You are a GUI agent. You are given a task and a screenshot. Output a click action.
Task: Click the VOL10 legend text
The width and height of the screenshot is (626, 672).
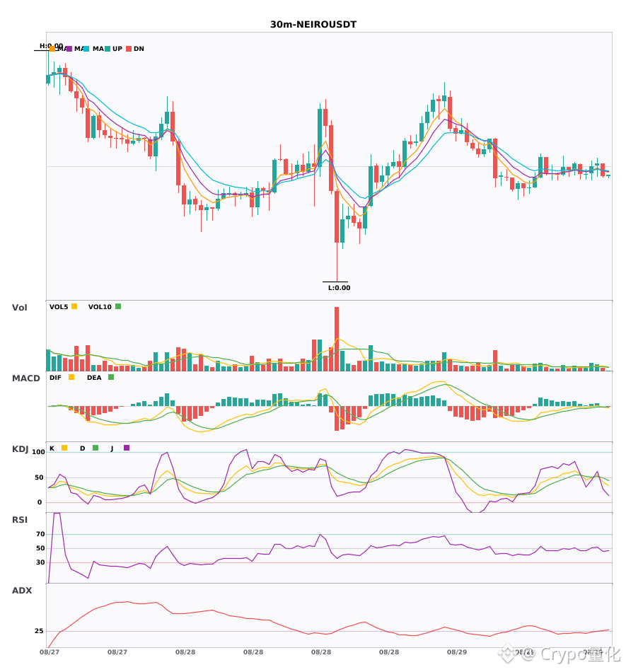point(100,307)
